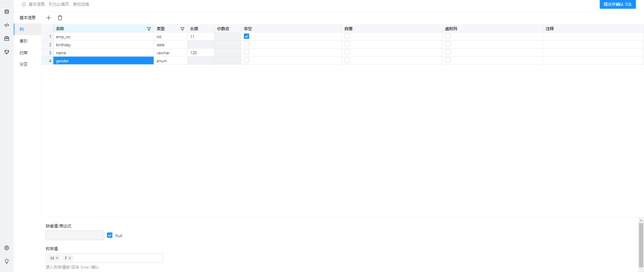Click the 注释 column header
The image size is (644, 272).
(x=593, y=28)
